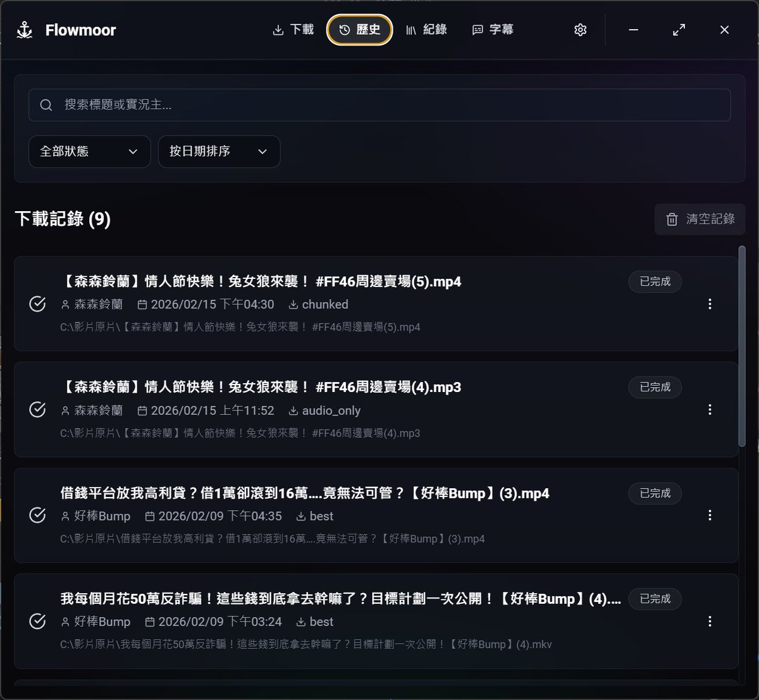Click completed check icon of FF46周邊賣場(4).mp3
The height and width of the screenshot is (700, 759).
(37, 410)
